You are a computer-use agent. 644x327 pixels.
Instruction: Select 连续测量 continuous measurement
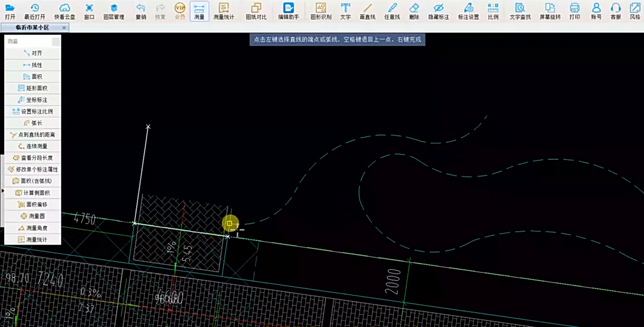pos(33,146)
